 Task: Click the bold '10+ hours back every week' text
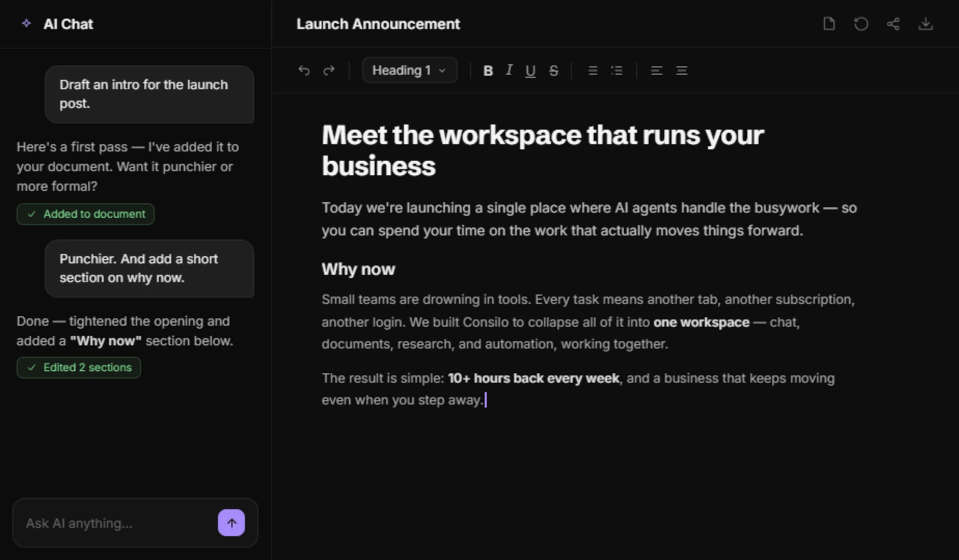coord(533,378)
